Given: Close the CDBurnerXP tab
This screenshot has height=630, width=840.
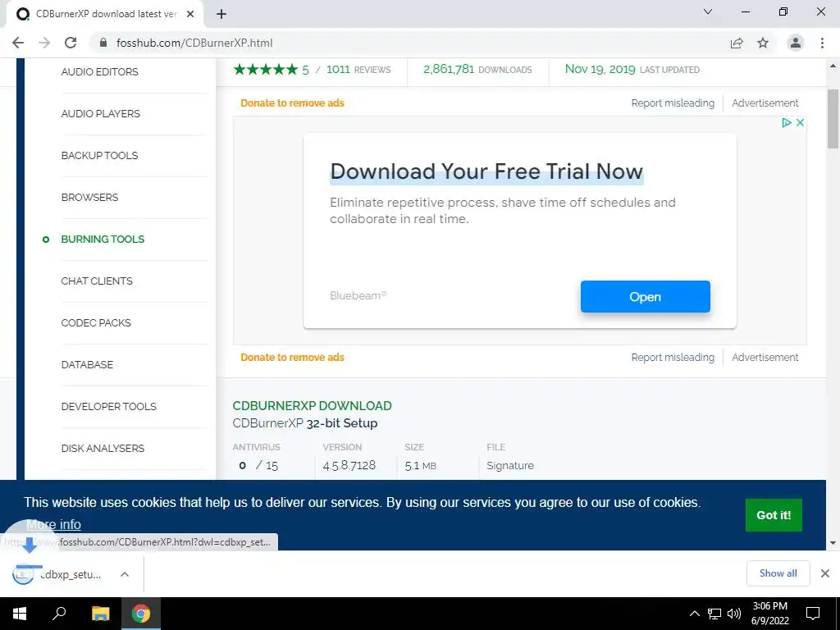Looking at the screenshot, I should click(x=190, y=14).
